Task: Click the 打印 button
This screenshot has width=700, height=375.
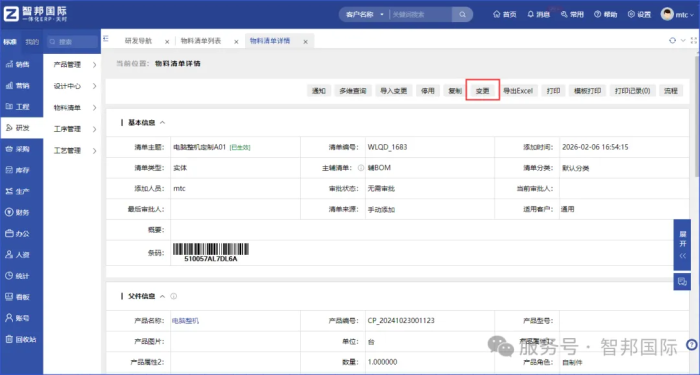Action: coord(554,91)
